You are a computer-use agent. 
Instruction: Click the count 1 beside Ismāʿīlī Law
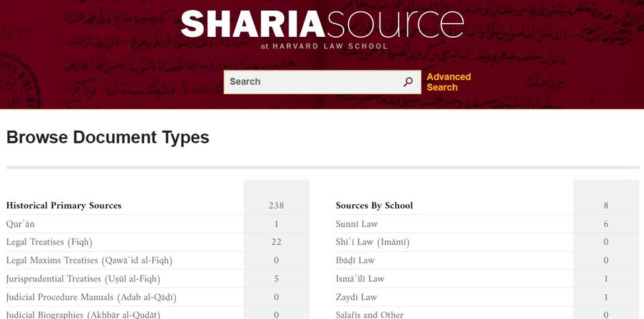click(606, 279)
